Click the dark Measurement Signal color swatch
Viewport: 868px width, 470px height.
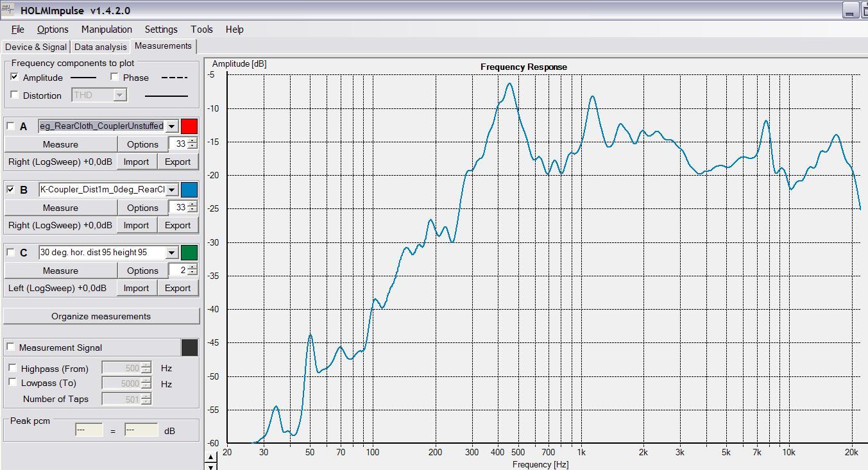point(190,348)
